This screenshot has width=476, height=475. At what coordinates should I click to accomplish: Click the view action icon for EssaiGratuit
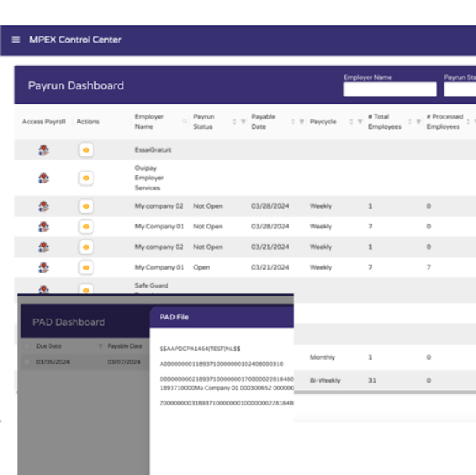tap(85, 149)
